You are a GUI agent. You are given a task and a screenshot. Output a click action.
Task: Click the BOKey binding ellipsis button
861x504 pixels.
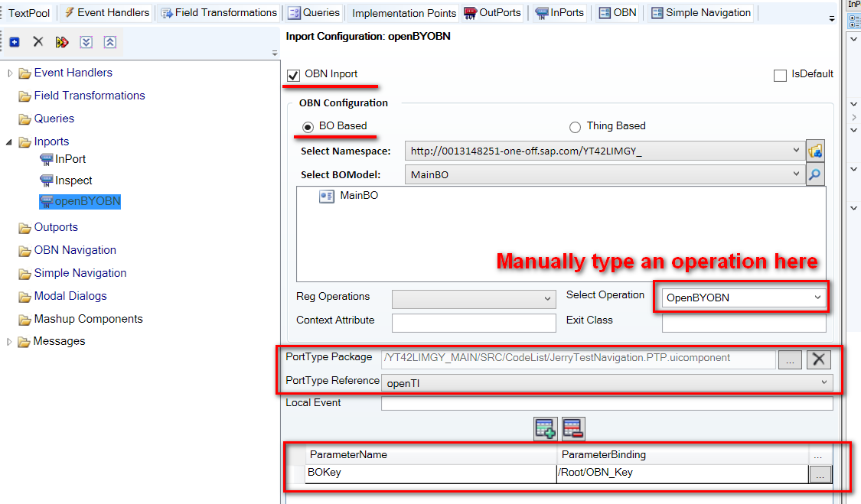[820, 474]
